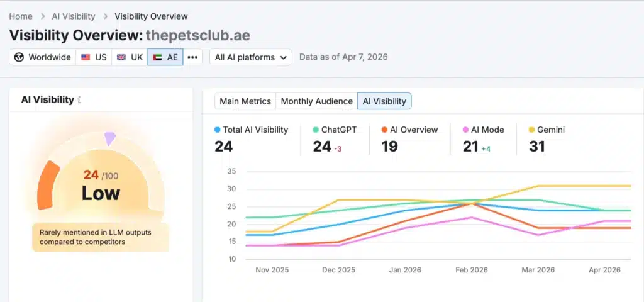Click the Low rating label in gauge
The image size is (644, 302).
[x=101, y=193]
